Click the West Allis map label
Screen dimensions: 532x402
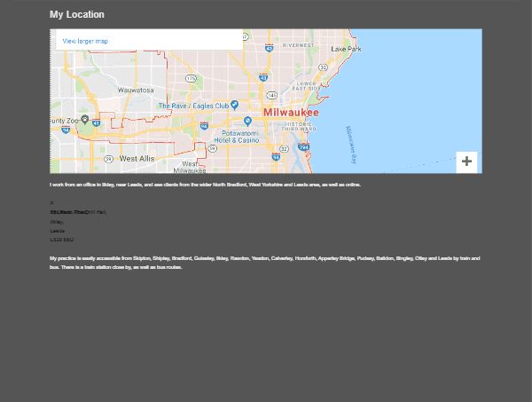137,159
